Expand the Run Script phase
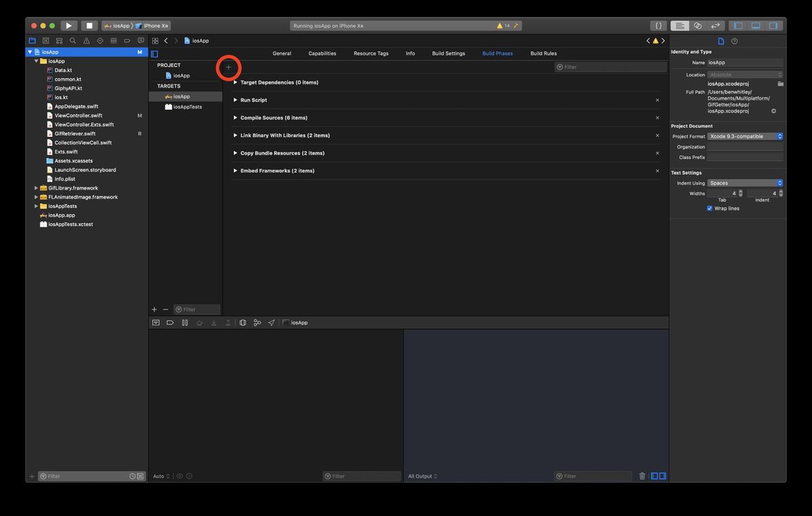Screen dimensions: 812x516 click(x=235, y=100)
